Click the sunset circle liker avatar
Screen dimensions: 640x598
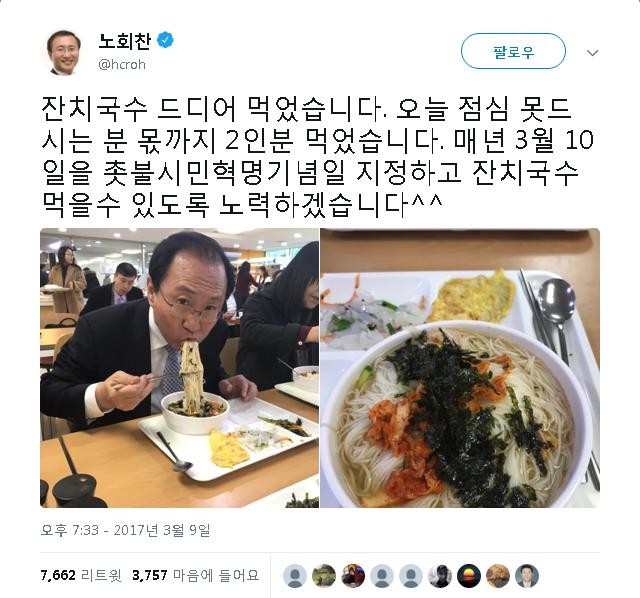coord(469,576)
